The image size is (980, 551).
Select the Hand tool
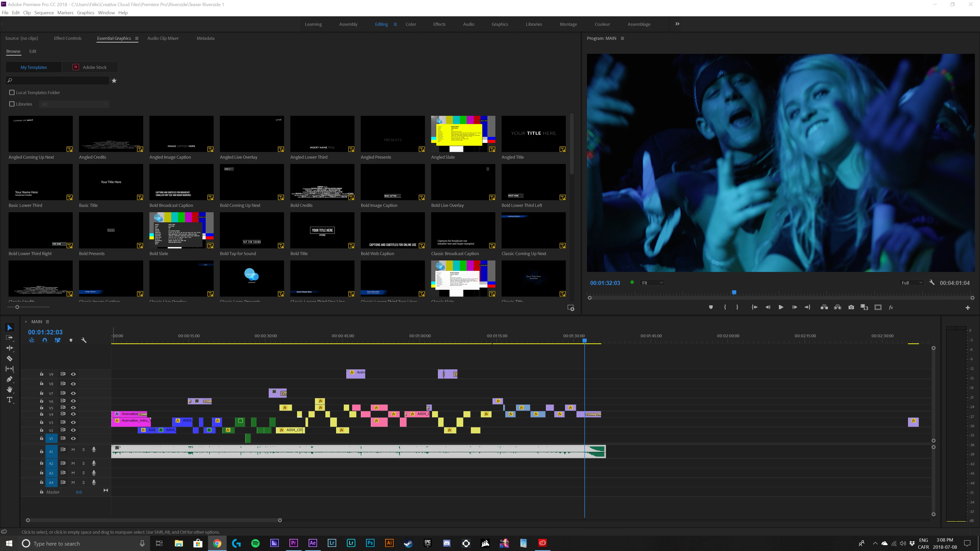(x=9, y=389)
